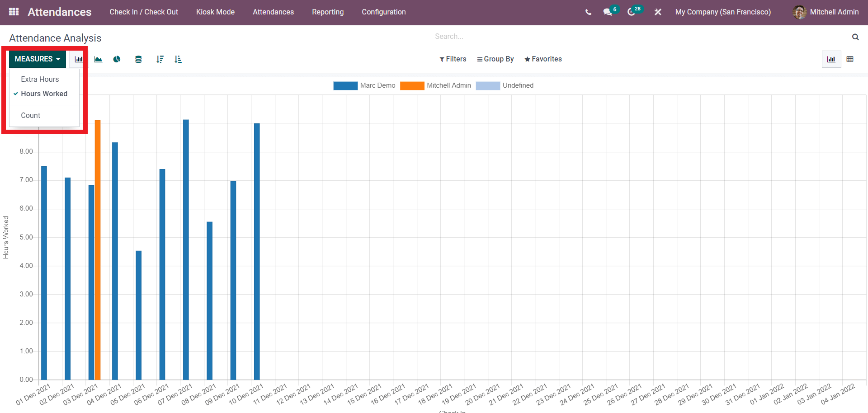Click the search magnifier icon

[855, 37]
